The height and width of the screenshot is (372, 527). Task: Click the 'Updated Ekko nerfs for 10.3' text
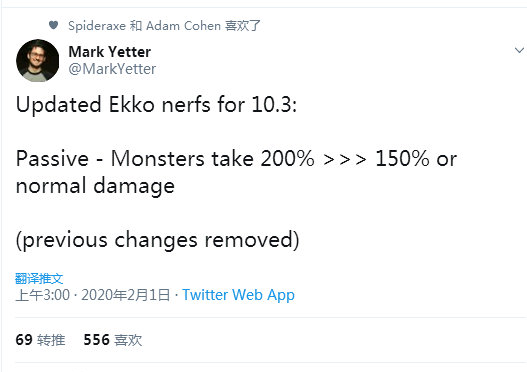(156, 104)
